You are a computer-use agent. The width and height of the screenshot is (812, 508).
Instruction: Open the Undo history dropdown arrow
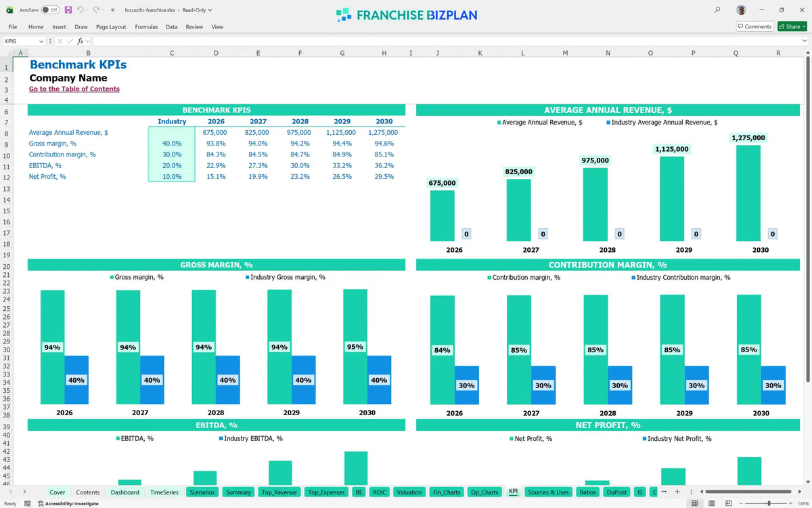coord(87,10)
